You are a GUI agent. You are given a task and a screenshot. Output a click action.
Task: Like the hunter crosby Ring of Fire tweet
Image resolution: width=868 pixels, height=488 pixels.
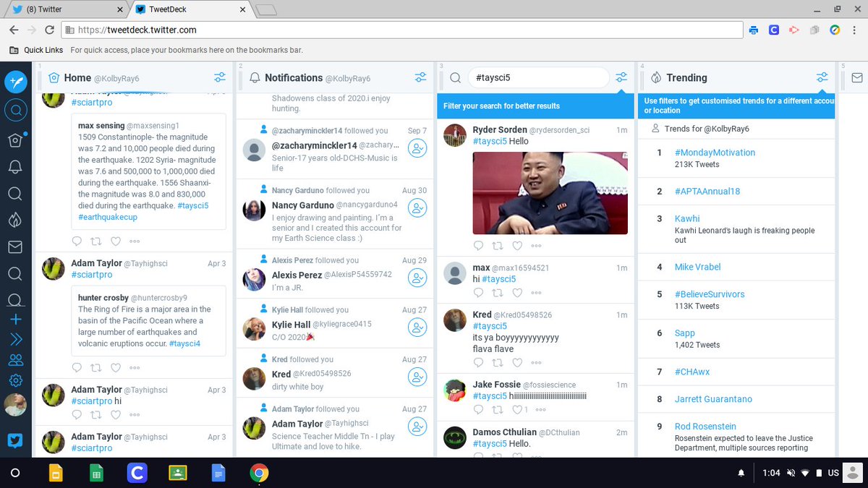pos(115,367)
